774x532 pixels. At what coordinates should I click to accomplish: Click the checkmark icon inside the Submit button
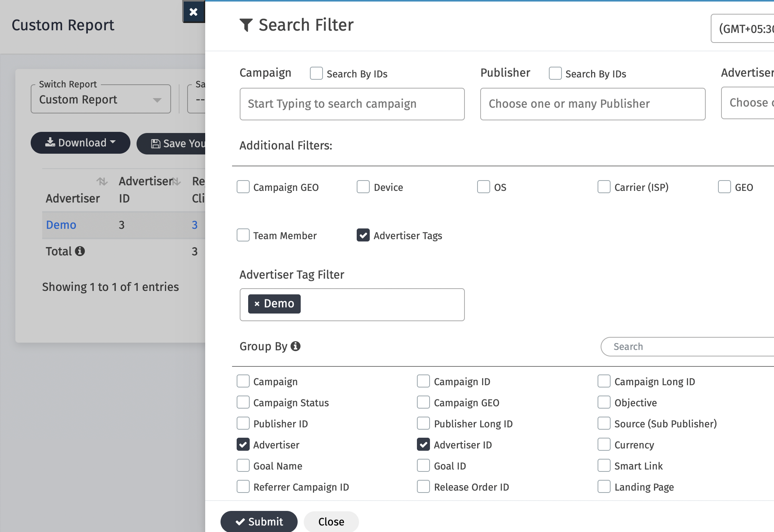pyautogui.click(x=240, y=521)
